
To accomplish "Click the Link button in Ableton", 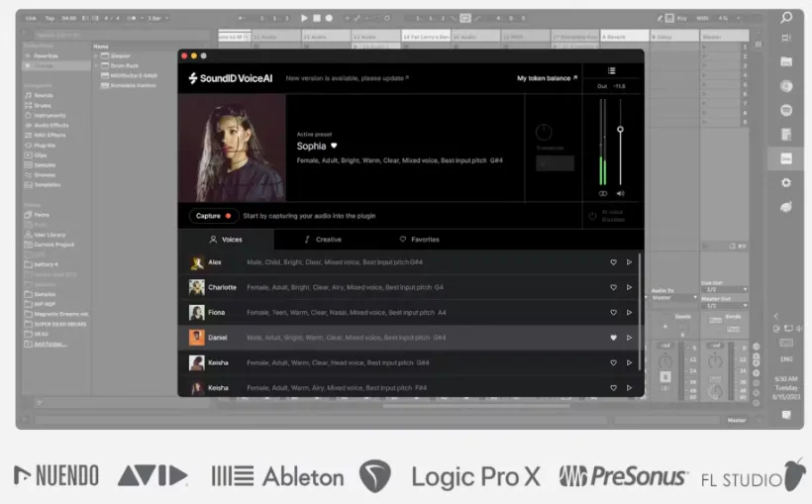I will [31, 18].
